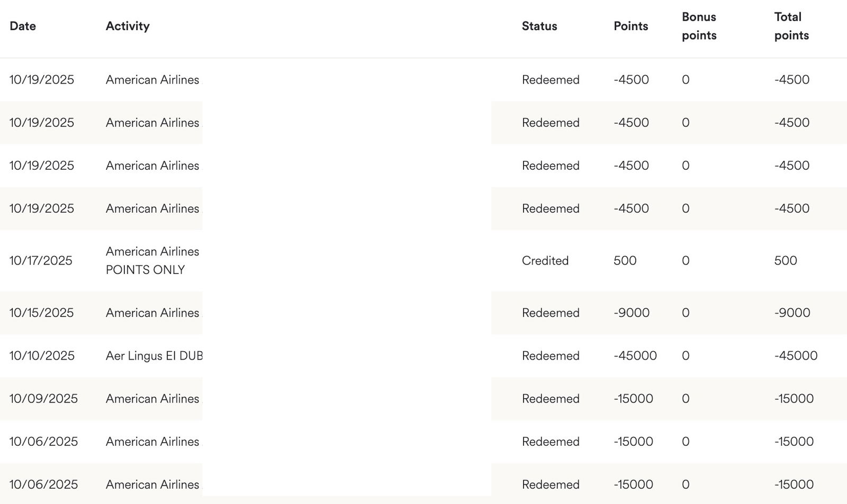847x504 pixels.
Task: Click the Credited status entry
Action: (545, 261)
